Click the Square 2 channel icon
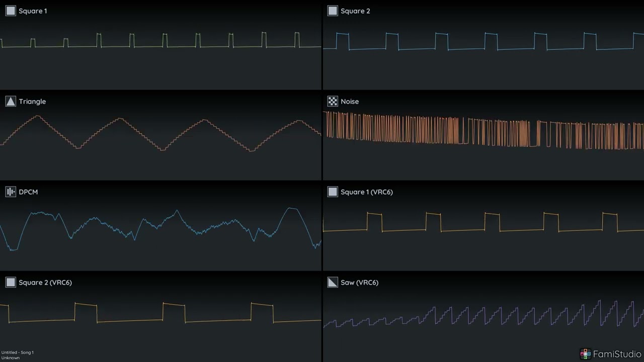The width and height of the screenshot is (644, 362). [x=333, y=11]
